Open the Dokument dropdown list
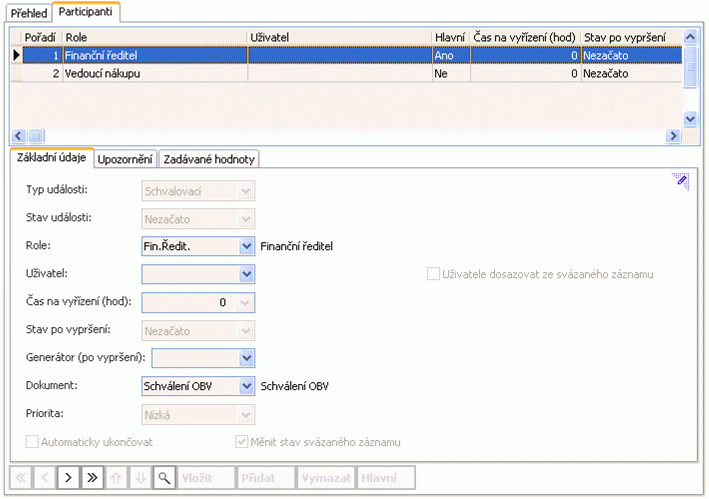This screenshot has width=709, height=499. pos(246,386)
